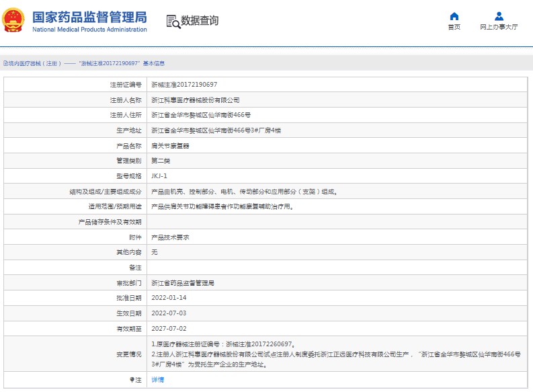Click 浙江省金华市婺城区仙华南街466号 address cell

tap(201, 115)
